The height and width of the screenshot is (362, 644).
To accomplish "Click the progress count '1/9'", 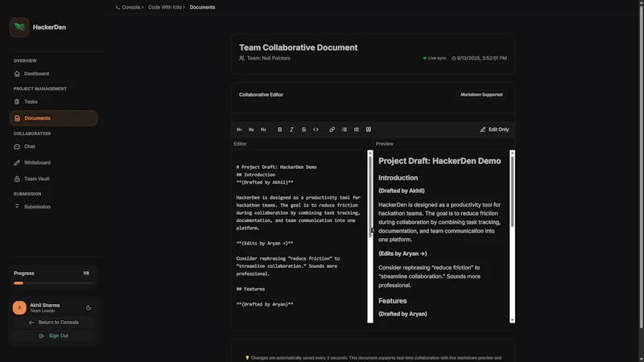I will pos(86,274).
